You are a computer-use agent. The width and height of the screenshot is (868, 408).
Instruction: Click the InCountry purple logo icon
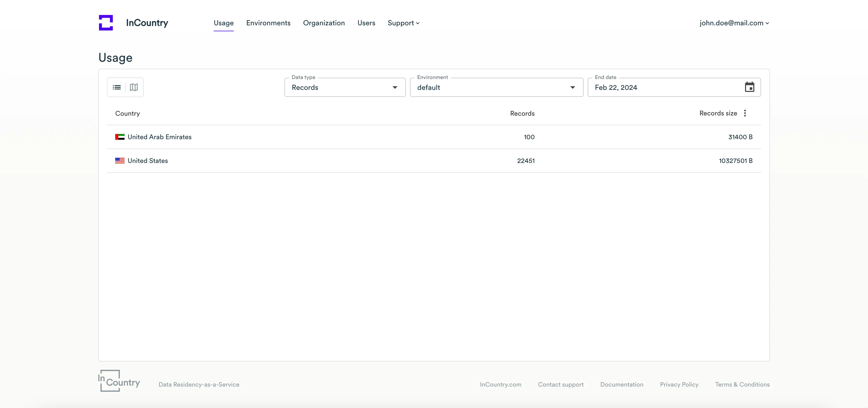[x=106, y=22]
